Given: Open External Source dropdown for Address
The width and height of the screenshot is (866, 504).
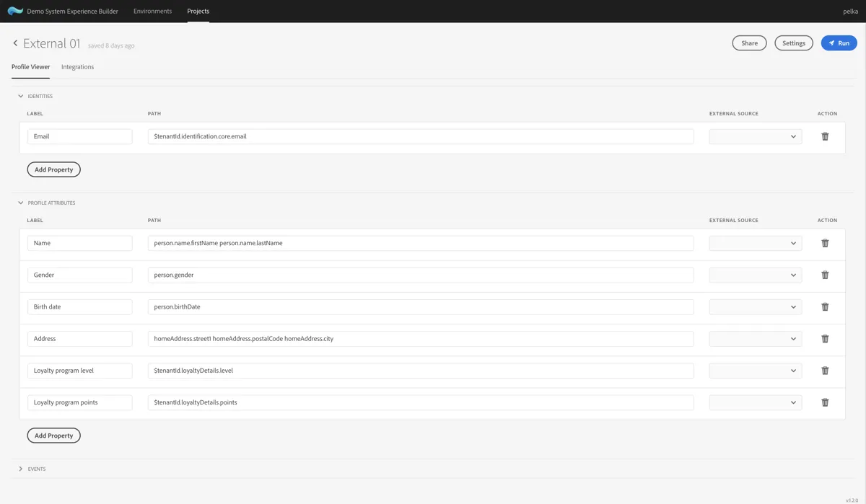Looking at the screenshot, I should (x=756, y=339).
